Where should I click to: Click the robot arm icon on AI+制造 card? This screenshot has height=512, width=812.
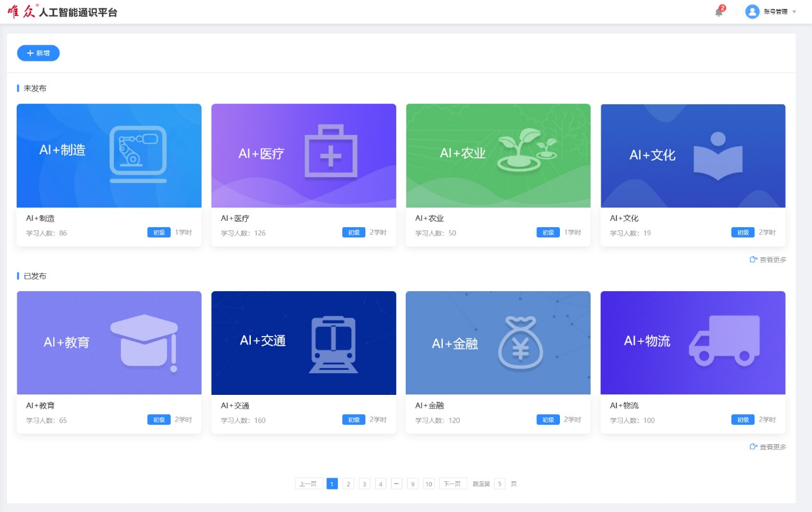(138, 154)
